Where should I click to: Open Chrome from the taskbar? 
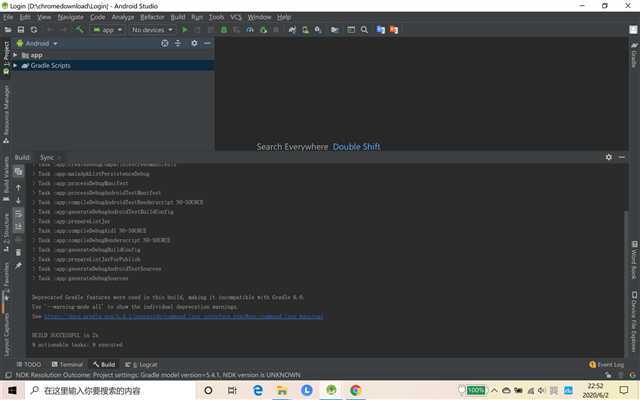(356, 391)
